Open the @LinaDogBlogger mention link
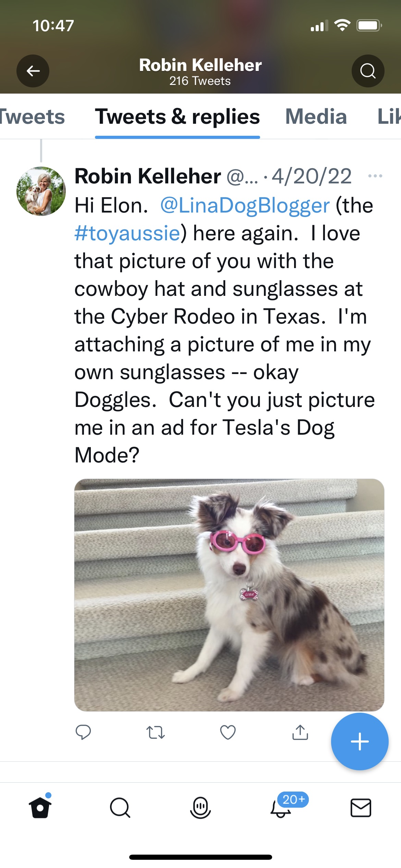 tap(245, 206)
